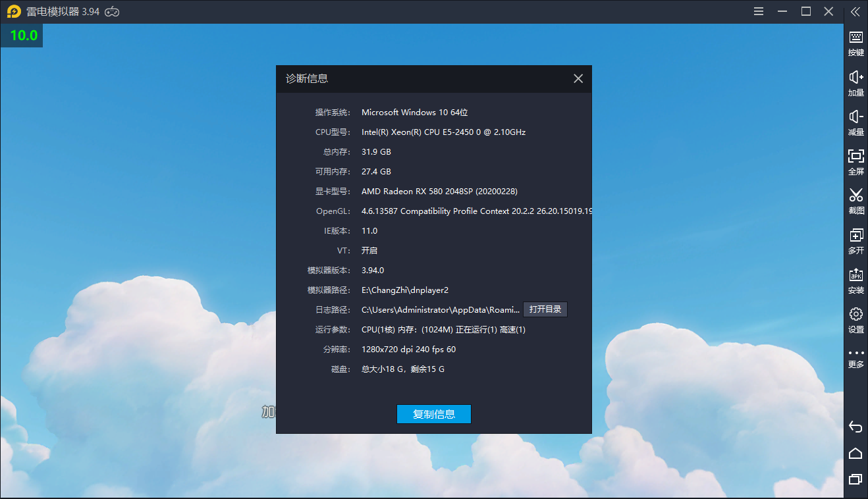Click the gamepad icon in title bar
The height and width of the screenshot is (499, 868).
pyautogui.click(x=113, y=12)
